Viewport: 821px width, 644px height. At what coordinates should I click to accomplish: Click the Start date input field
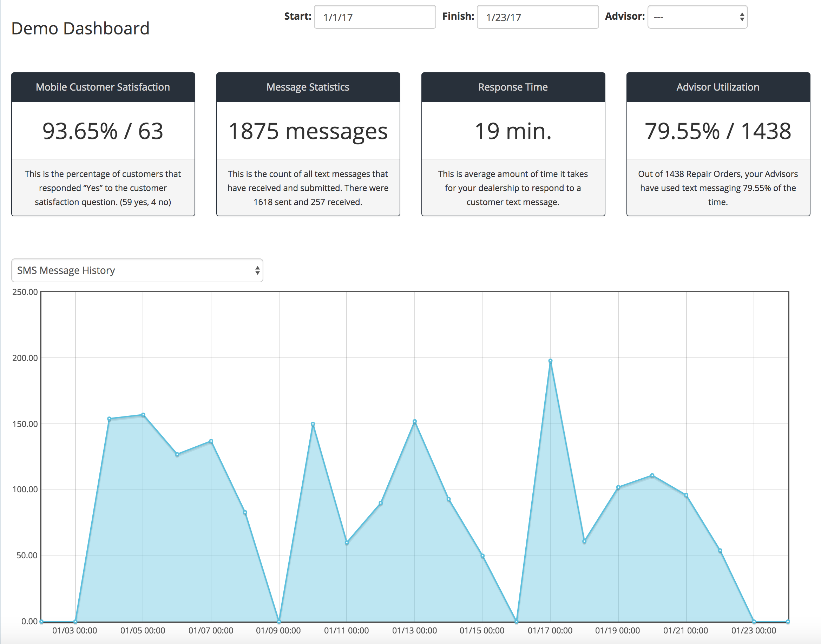[375, 17]
